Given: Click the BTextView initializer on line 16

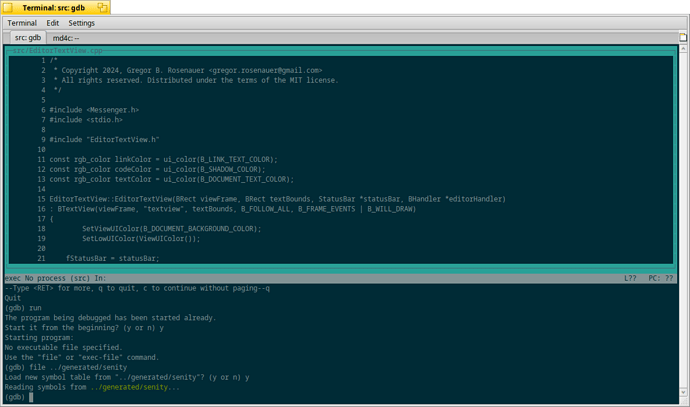Looking at the screenshot, I should (x=233, y=209).
